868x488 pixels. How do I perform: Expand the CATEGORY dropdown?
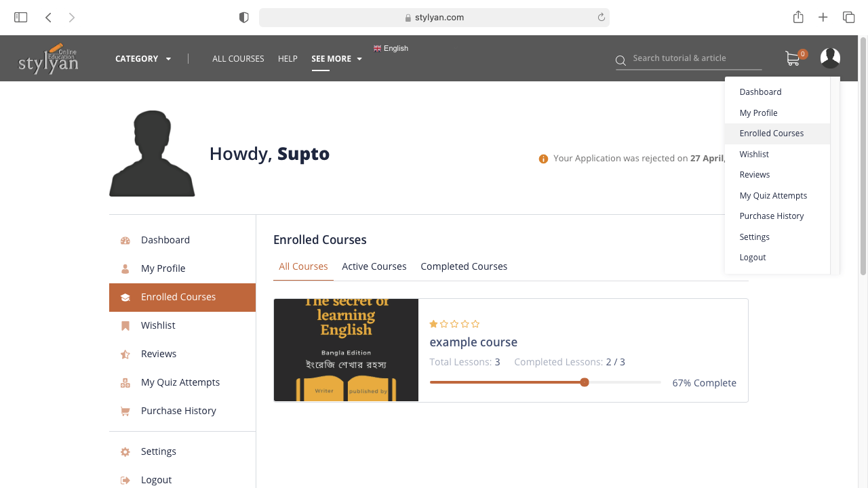coord(143,59)
